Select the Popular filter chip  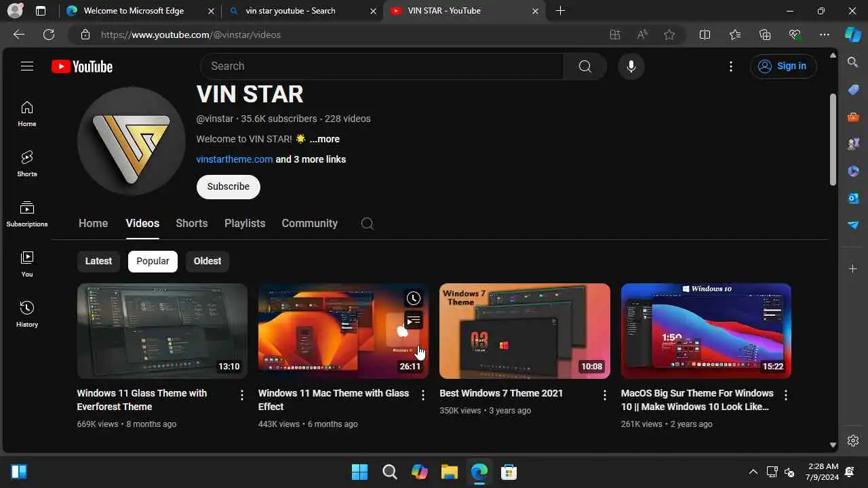coord(153,261)
